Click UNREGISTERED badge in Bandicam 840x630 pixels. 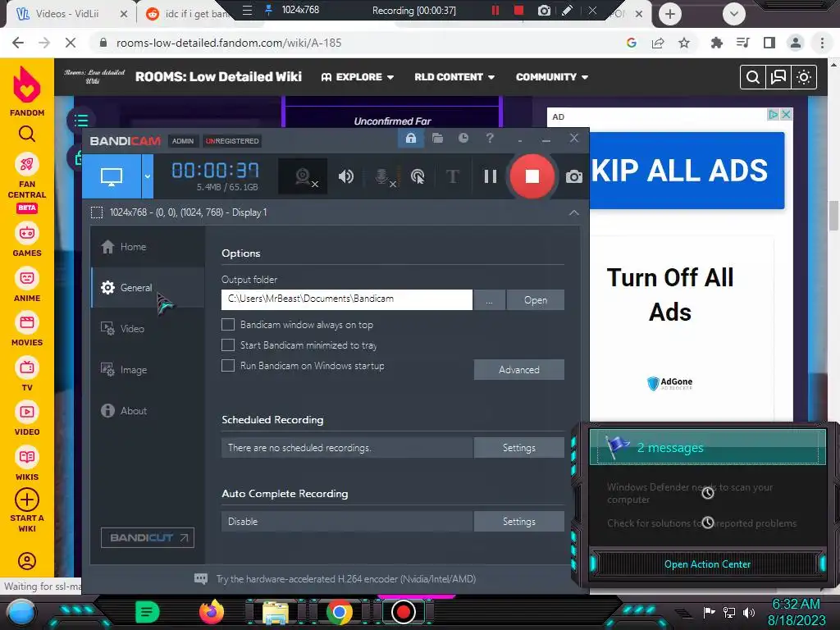coord(232,141)
